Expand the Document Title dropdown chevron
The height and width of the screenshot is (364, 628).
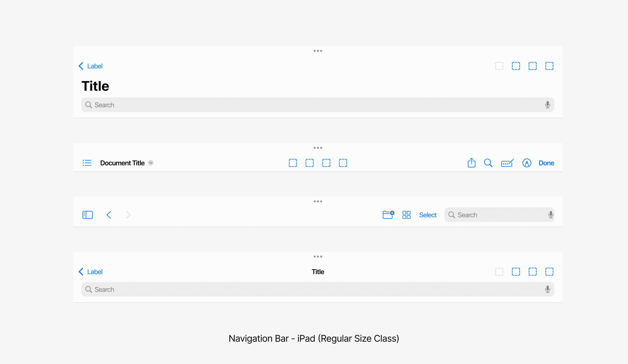(x=151, y=163)
